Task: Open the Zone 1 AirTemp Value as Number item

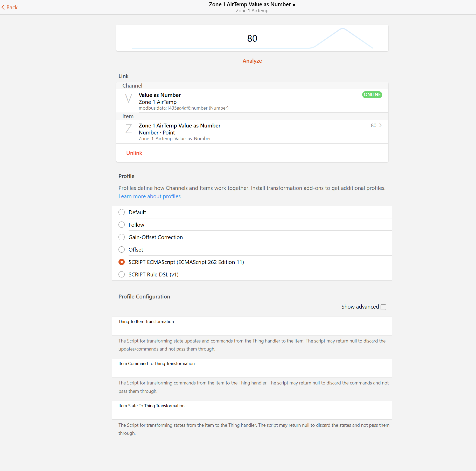Action: pos(179,126)
